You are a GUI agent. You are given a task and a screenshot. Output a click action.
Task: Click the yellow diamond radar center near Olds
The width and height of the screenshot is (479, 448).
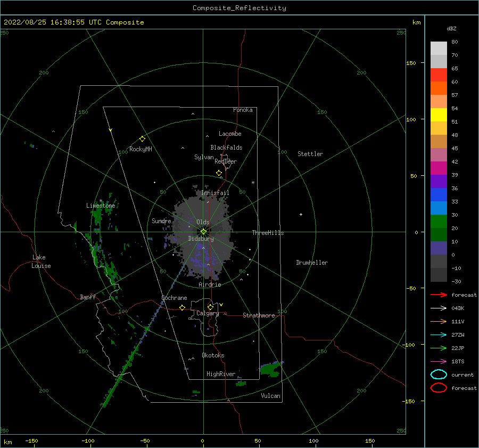point(203,232)
